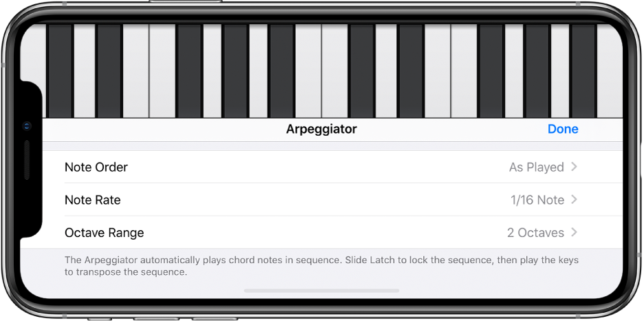Open the Note Rate setting

click(x=93, y=200)
